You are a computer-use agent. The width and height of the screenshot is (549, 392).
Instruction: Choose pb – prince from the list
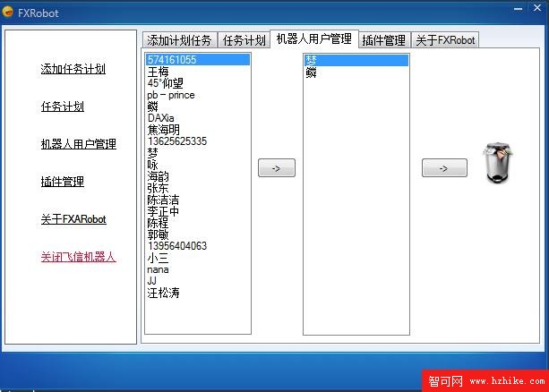coord(171,95)
